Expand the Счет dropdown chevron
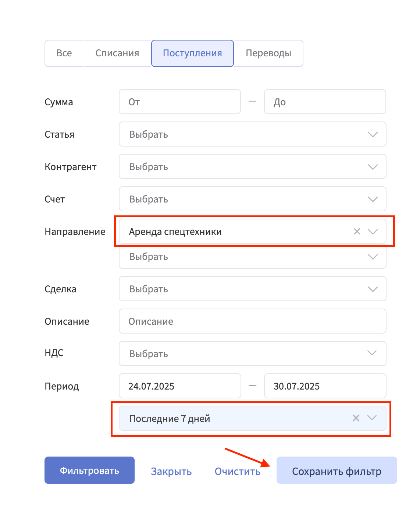This screenshot has width=420, height=514. click(x=373, y=199)
